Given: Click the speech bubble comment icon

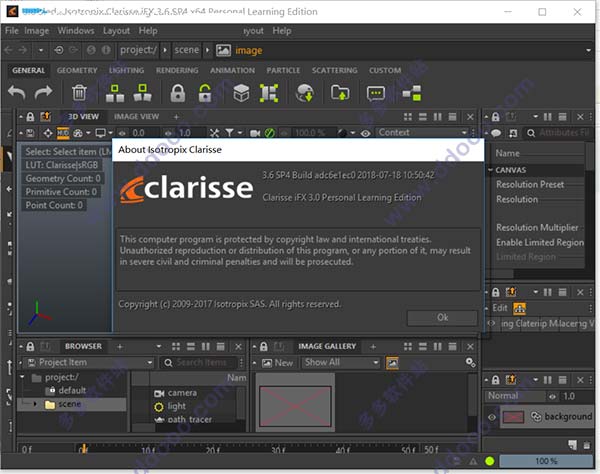Looking at the screenshot, I should pos(375,93).
